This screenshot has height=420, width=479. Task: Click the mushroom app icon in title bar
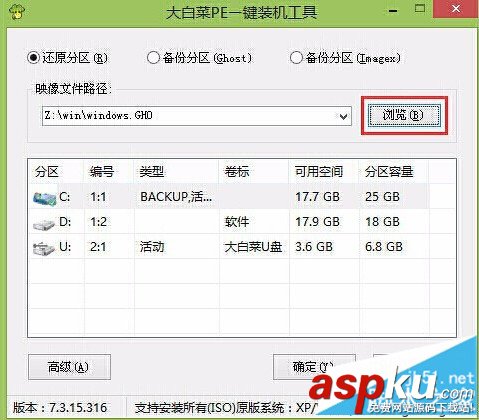17,12
